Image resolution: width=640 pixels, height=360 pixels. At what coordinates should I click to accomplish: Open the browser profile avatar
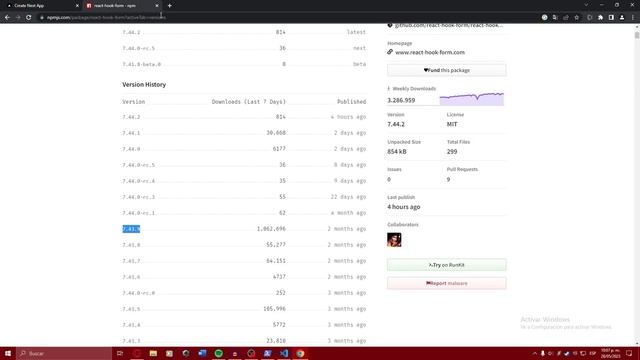(622, 18)
